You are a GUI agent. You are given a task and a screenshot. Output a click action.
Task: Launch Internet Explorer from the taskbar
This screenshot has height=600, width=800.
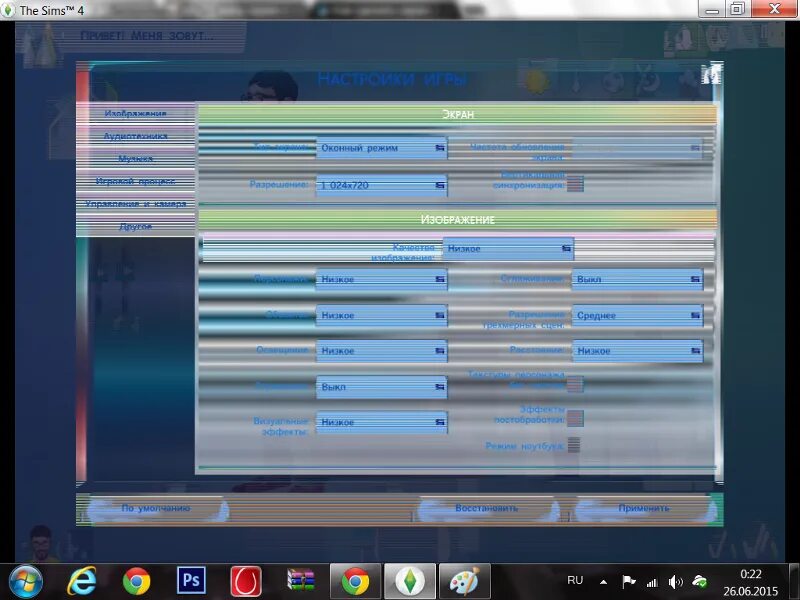(82, 581)
